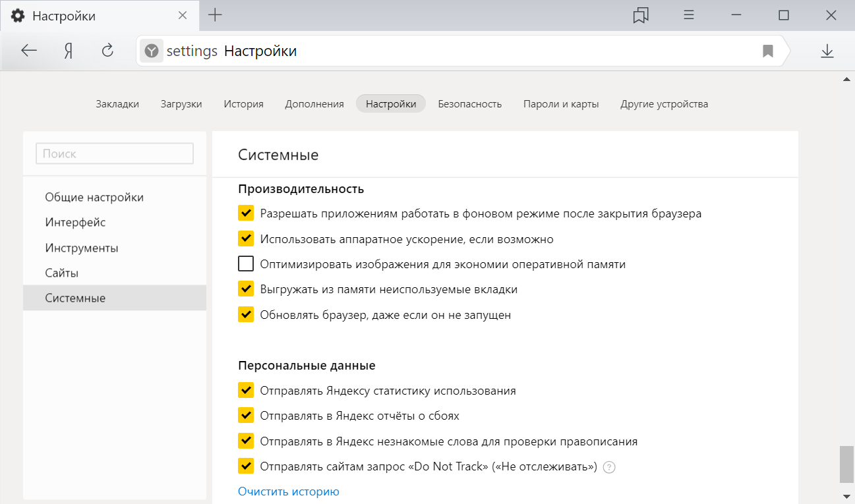This screenshot has height=504, width=855.
Task: Toggle the Do Not Track request checkbox
Action: 246,466
